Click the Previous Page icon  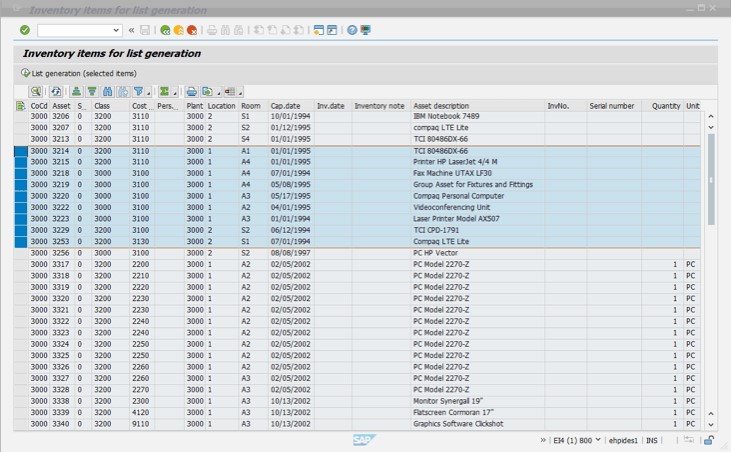[272, 30]
